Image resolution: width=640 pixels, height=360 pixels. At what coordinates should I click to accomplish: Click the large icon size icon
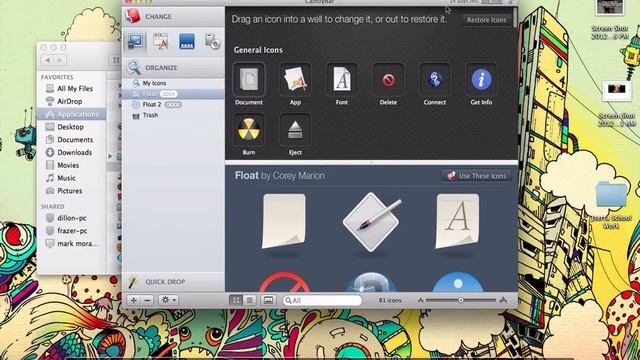[x=503, y=300]
